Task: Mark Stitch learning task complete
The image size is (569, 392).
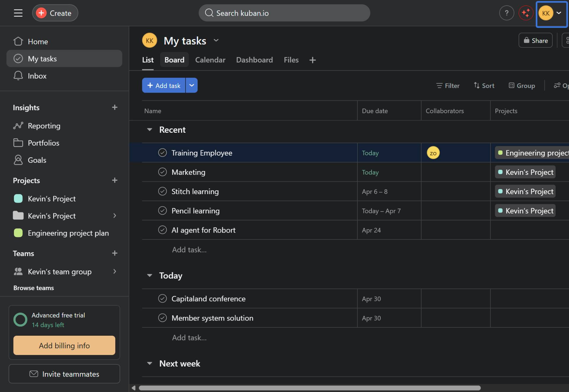Action: click(x=162, y=191)
